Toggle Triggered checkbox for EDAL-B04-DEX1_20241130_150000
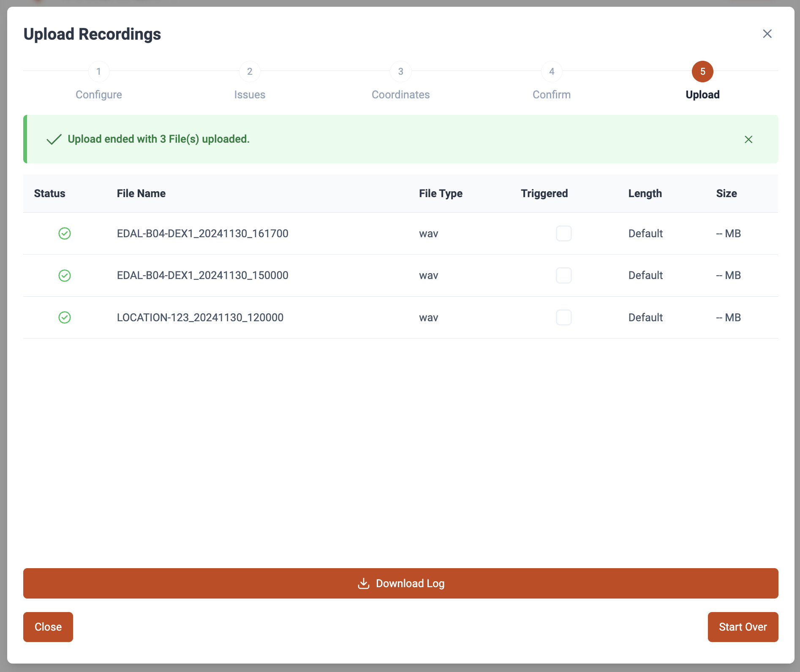This screenshot has height=672, width=800. point(563,276)
